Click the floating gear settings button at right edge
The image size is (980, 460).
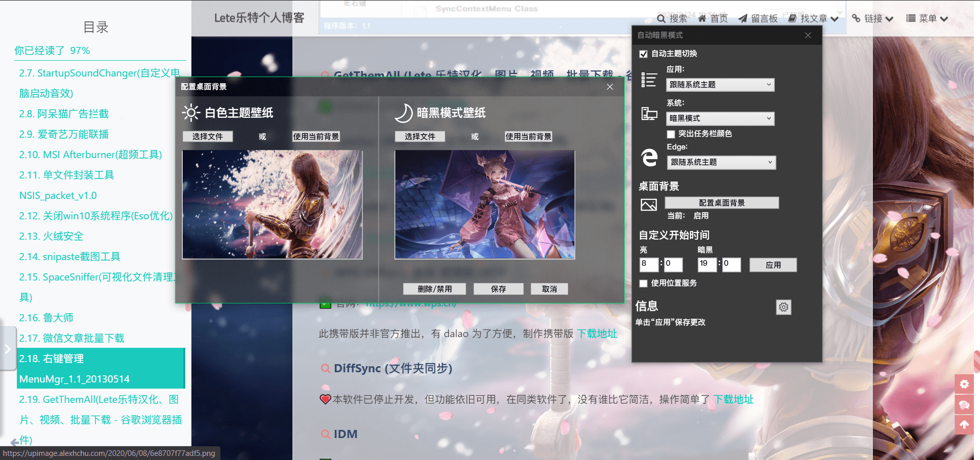964,384
